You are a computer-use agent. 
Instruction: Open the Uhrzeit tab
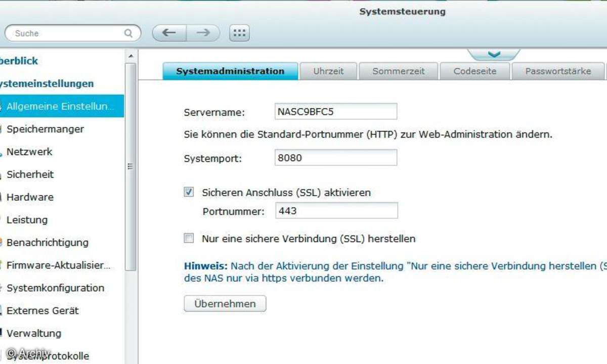328,71
